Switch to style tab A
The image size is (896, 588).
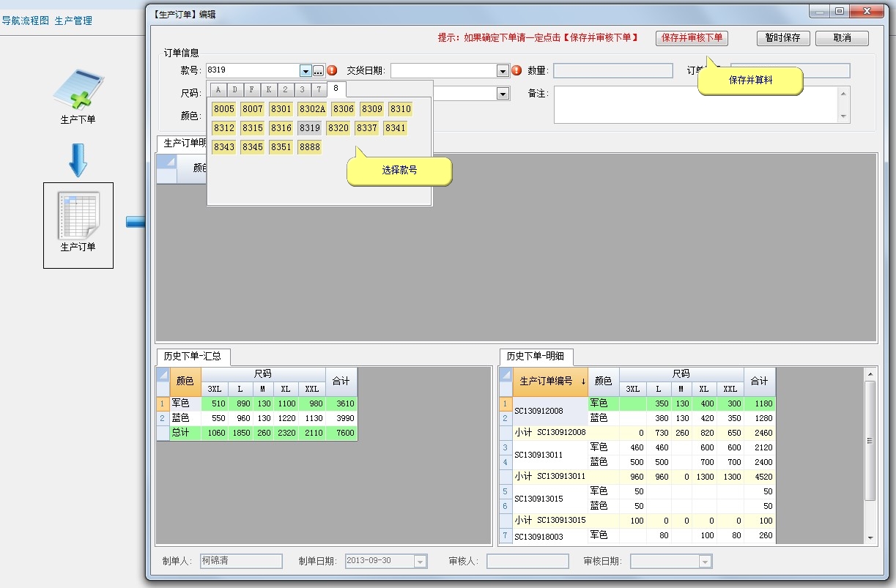click(218, 89)
